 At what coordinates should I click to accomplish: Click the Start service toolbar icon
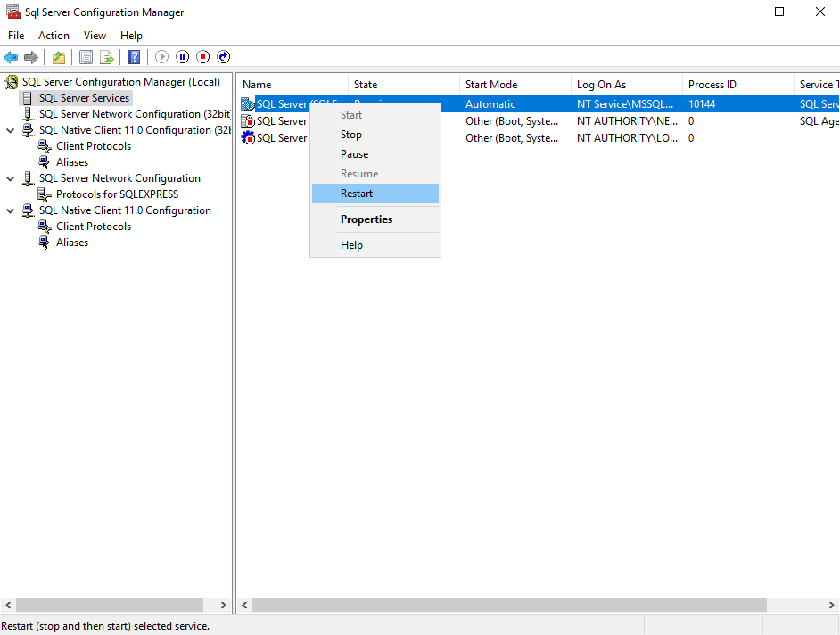[161, 56]
